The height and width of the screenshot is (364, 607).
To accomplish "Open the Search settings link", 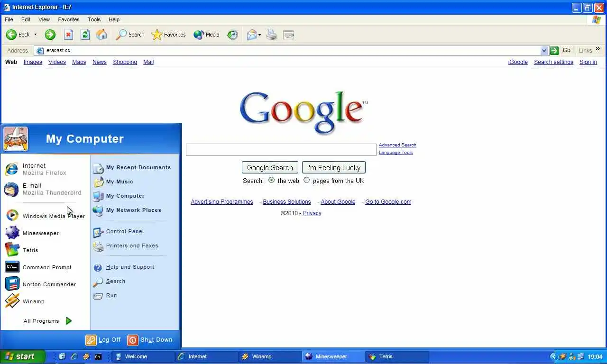I will click(x=553, y=62).
